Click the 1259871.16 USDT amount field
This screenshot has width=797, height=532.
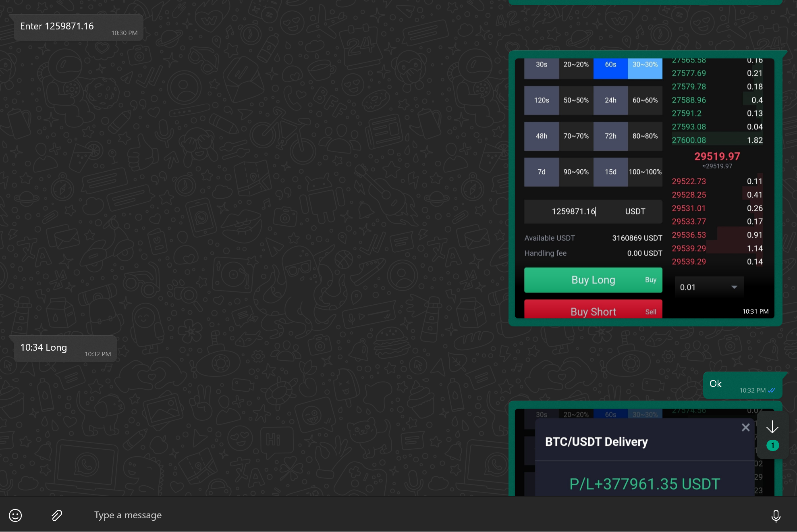[x=593, y=212]
